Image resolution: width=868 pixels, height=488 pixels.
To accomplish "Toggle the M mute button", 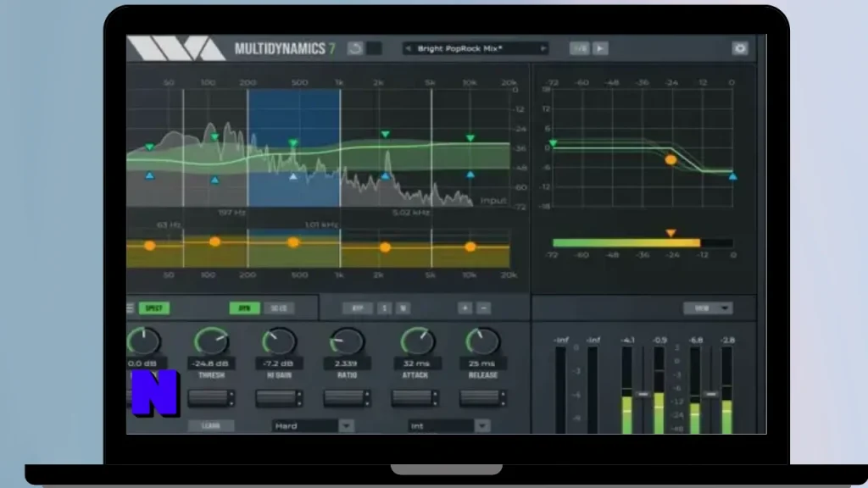I will [x=403, y=308].
